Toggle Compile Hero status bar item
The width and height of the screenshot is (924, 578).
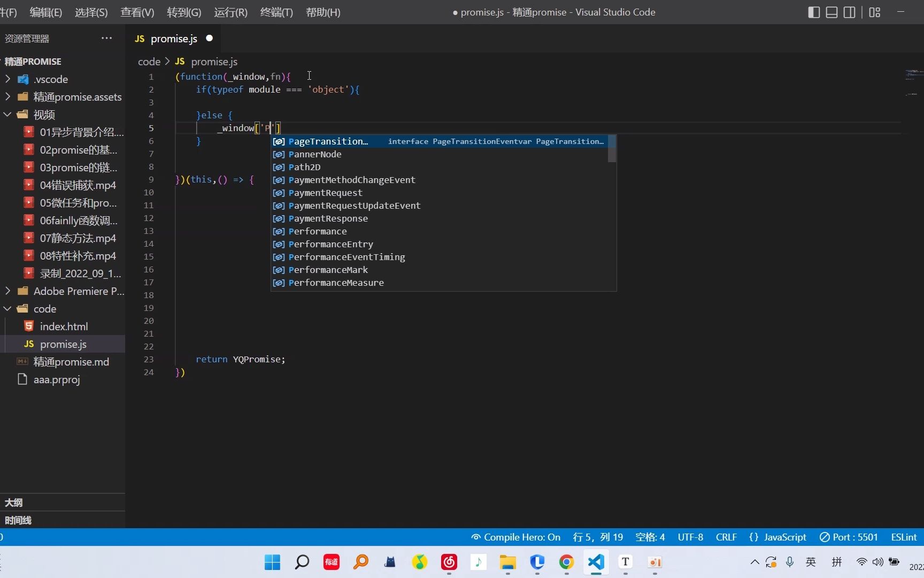tap(515, 537)
